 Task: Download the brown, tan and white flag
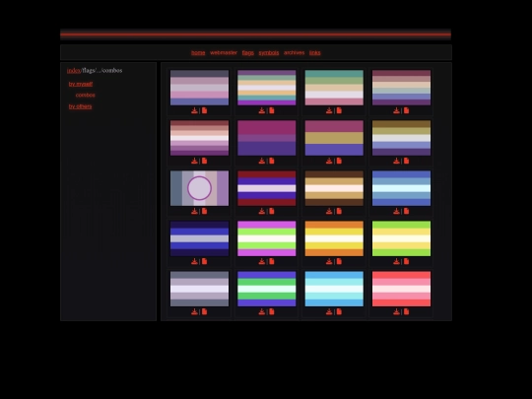pyautogui.click(x=329, y=211)
